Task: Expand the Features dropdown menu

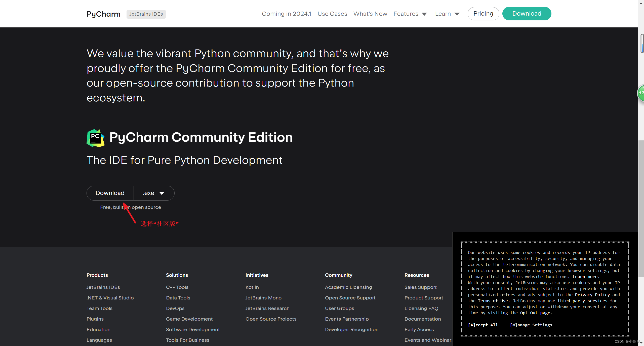Action: tap(410, 14)
